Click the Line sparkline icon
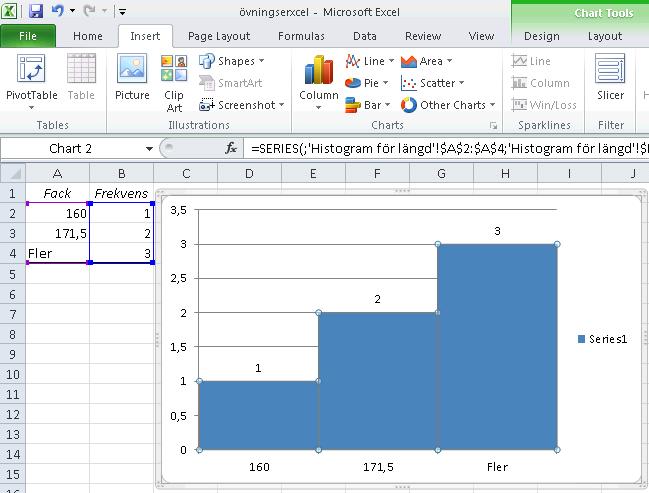649x493 pixels. pyautogui.click(x=519, y=61)
